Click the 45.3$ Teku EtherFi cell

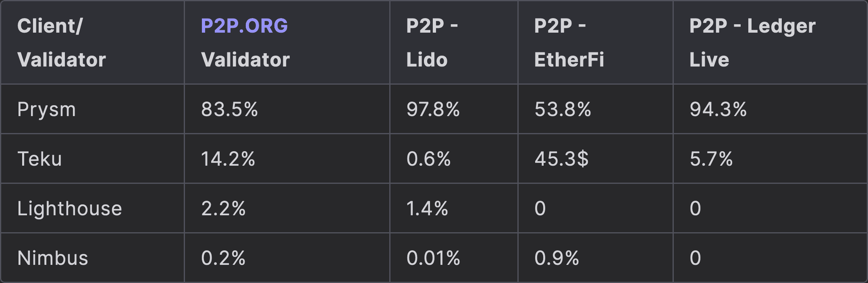[x=561, y=159]
